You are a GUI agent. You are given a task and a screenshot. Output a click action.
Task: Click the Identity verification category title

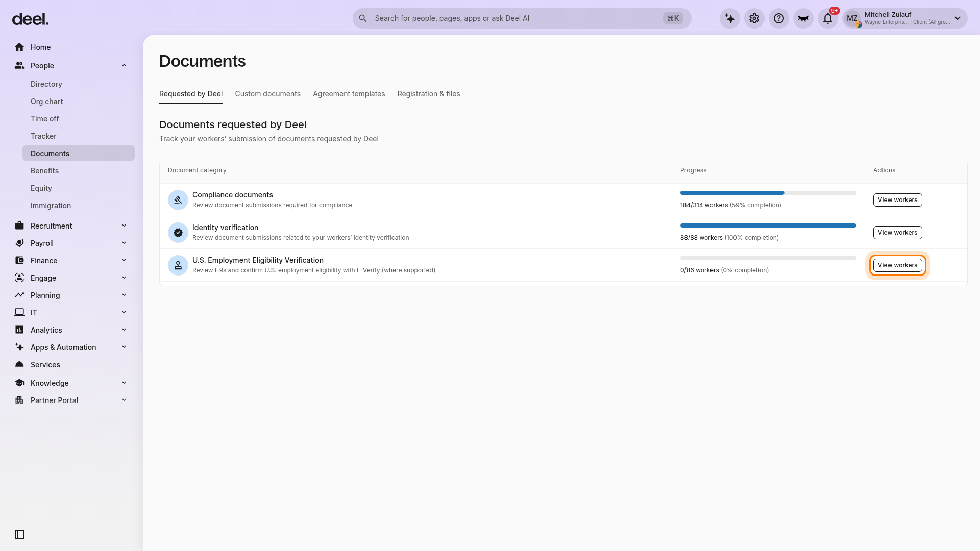(x=225, y=228)
